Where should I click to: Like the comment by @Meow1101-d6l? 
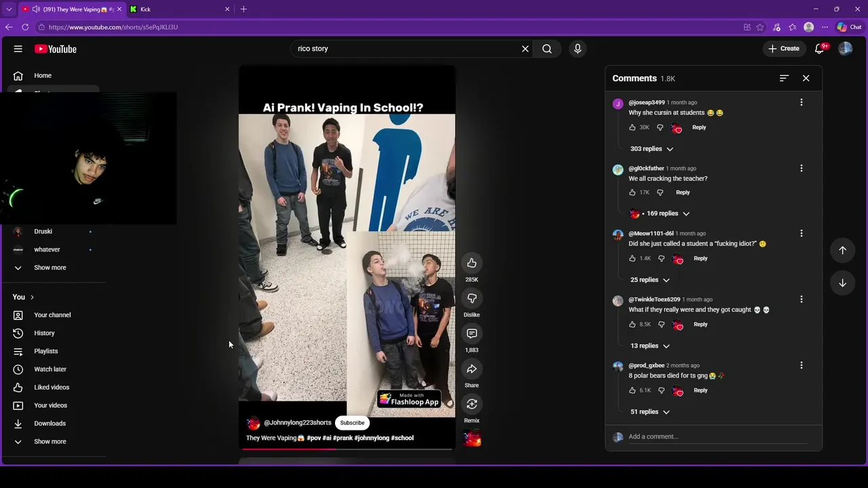(633, 258)
